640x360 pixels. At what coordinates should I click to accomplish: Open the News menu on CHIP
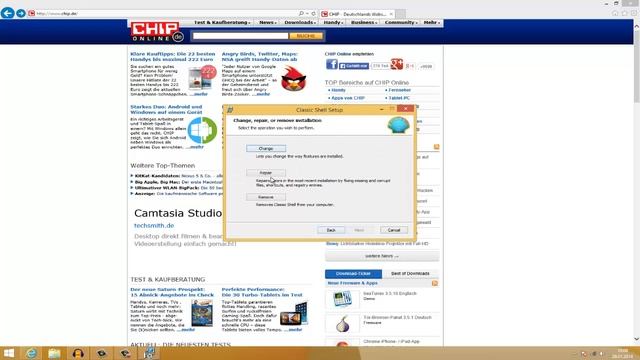pos(268,22)
